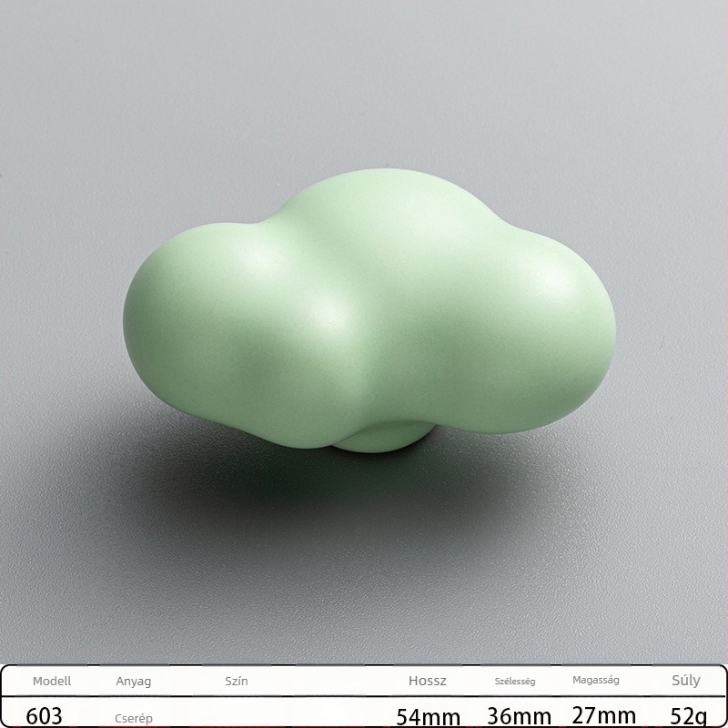
Task: Click the empty cell below Szín
Action: [237, 716]
